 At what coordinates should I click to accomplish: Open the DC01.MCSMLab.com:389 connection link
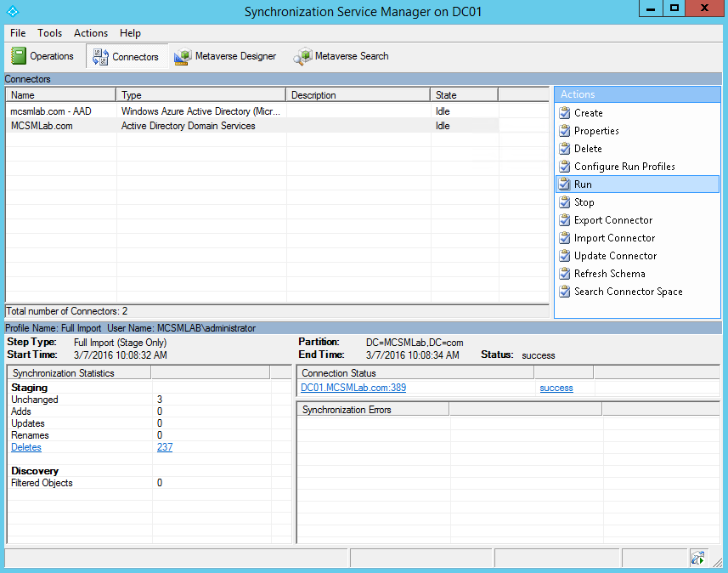tap(353, 388)
